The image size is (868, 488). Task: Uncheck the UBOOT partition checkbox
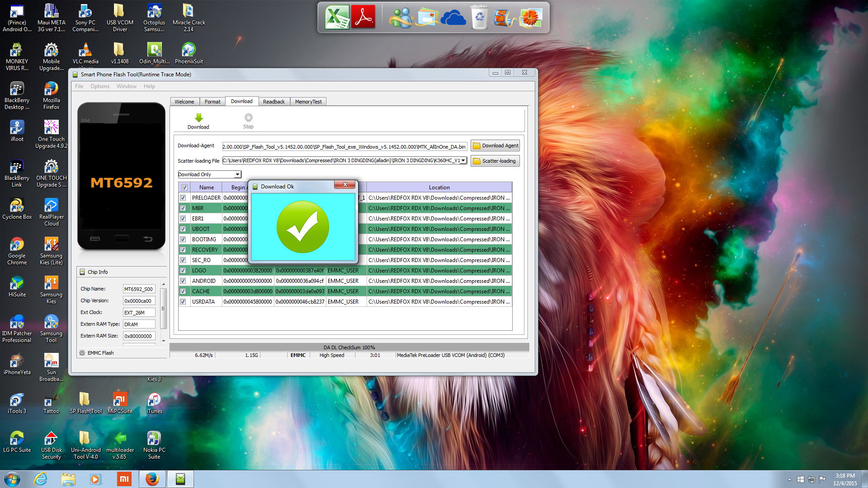coord(183,229)
